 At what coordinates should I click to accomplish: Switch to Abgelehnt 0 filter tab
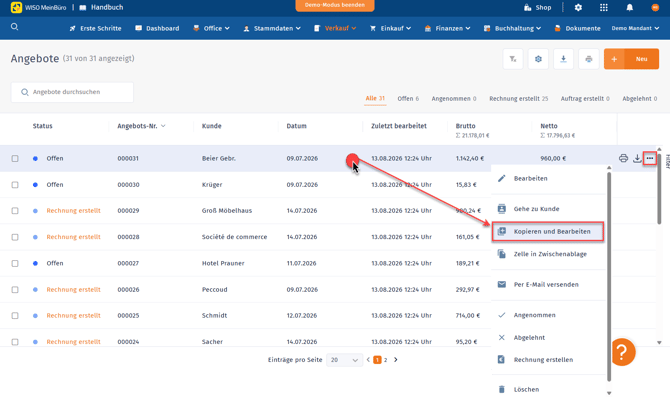(640, 99)
